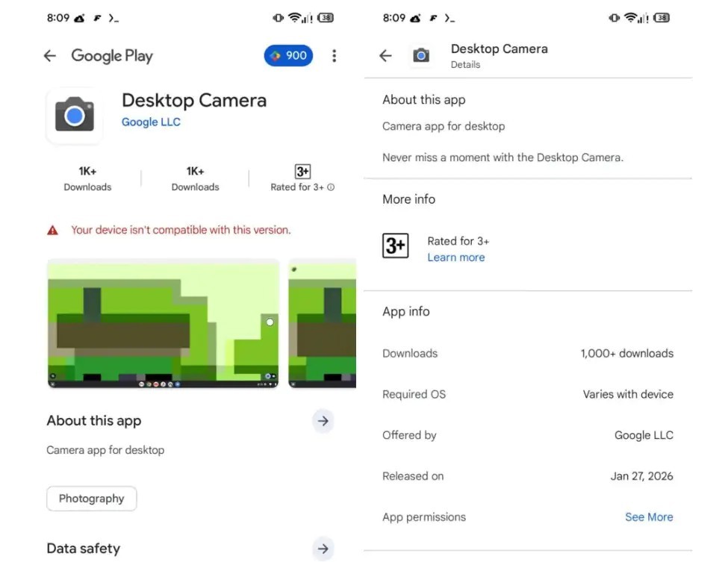Image resolution: width=728 pixels, height=562 pixels.
Task: Select the Photography category chip
Action: coord(91,499)
